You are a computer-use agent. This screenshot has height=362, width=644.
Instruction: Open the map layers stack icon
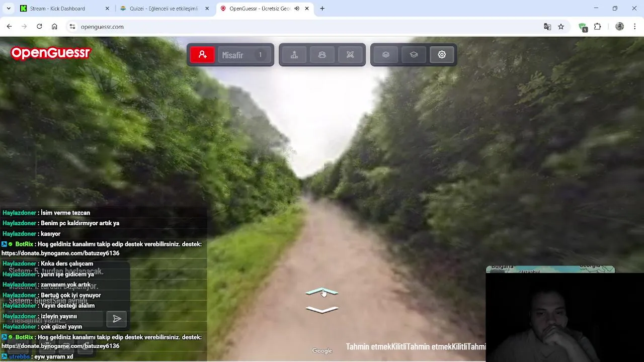(386, 55)
